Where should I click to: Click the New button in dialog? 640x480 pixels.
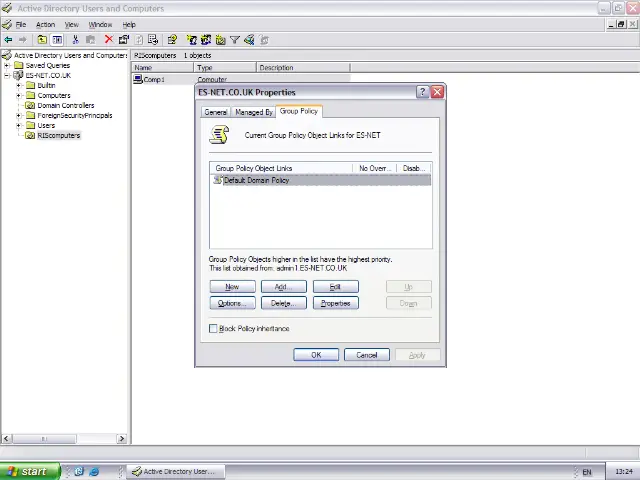tap(232, 287)
